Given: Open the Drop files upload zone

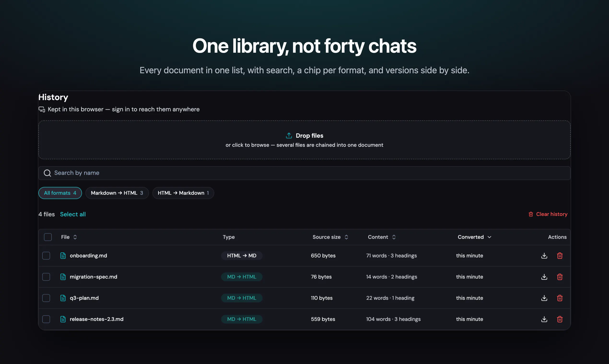Looking at the screenshot, I should coord(304,140).
